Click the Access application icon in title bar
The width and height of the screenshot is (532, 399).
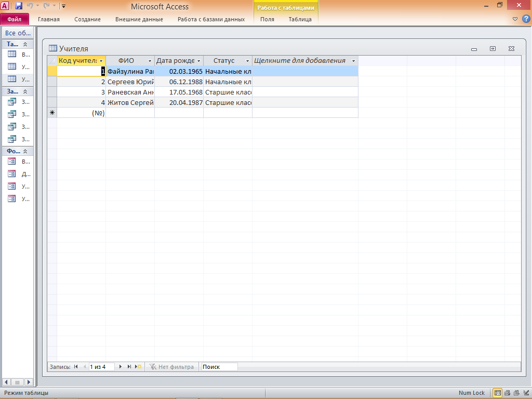click(5, 6)
